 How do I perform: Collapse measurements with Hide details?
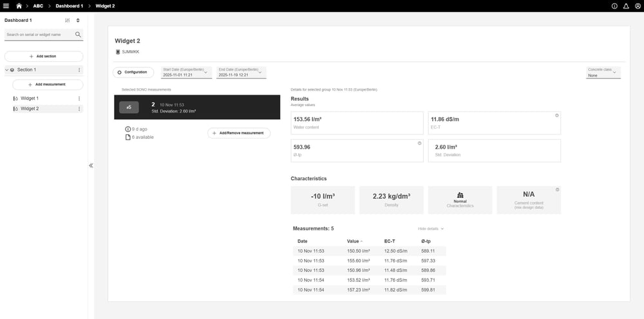pyautogui.click(x=431, y=228)
